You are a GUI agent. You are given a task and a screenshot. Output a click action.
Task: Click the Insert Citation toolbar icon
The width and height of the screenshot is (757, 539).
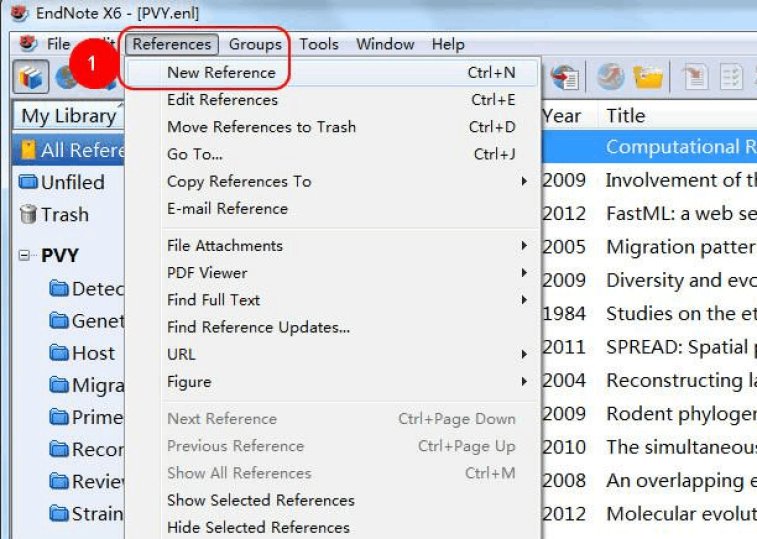click(x=695, y=77)
